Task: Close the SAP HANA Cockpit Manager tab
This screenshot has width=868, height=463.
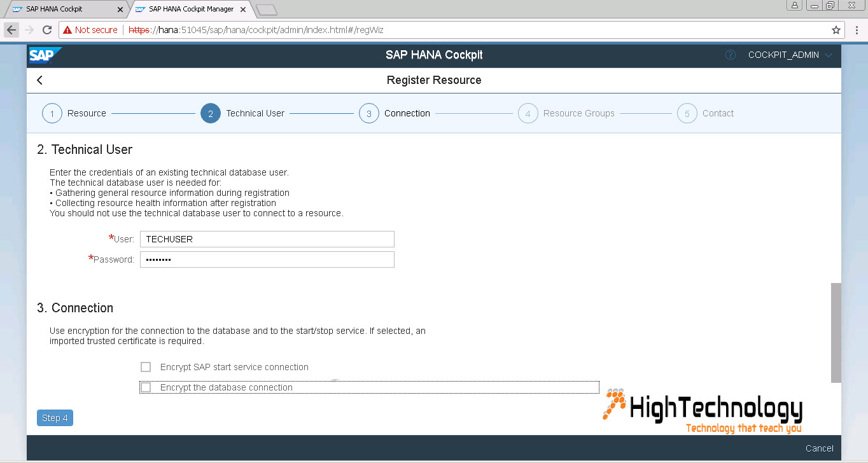Action: point(243,10)
